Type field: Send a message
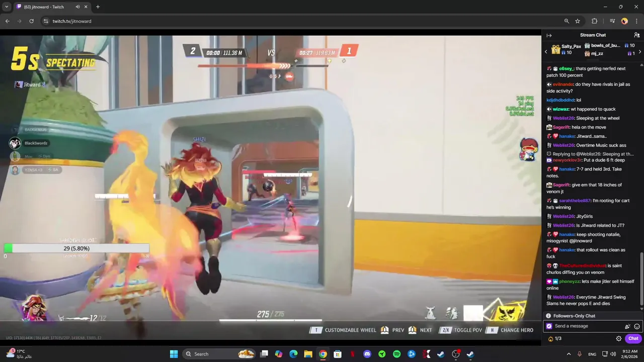Screen dimensions: 644x362 point(588,326)
